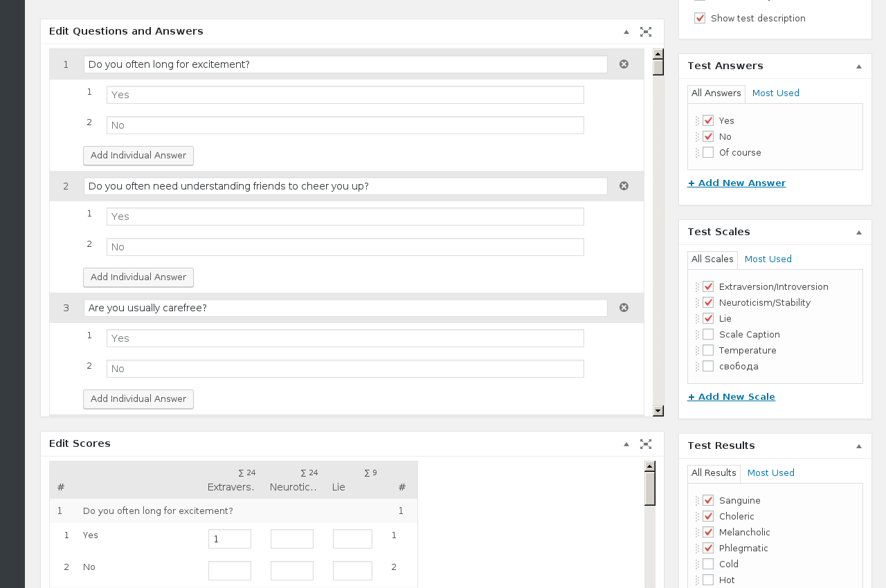Open Most Used tab in Test Results

click(770, 473)
